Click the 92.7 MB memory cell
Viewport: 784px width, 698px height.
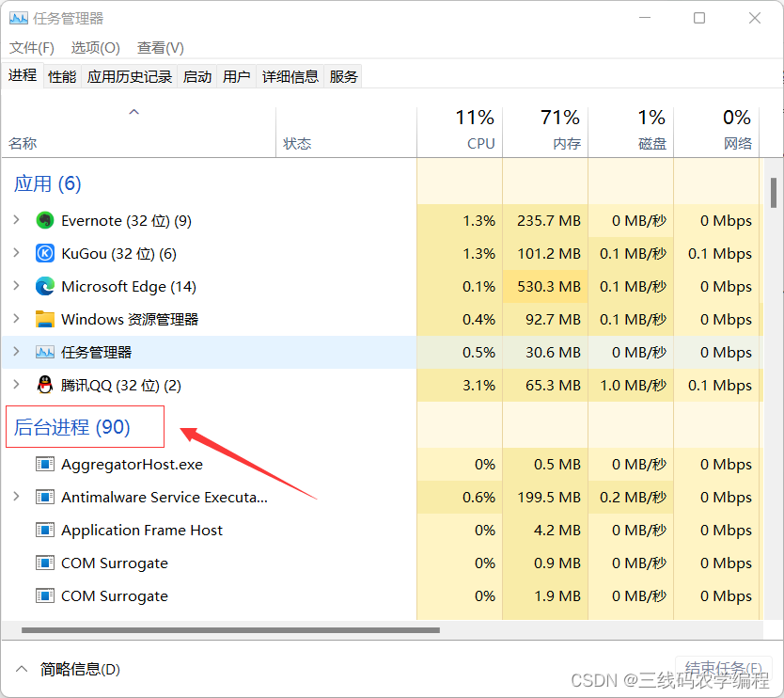coord(545,319)
